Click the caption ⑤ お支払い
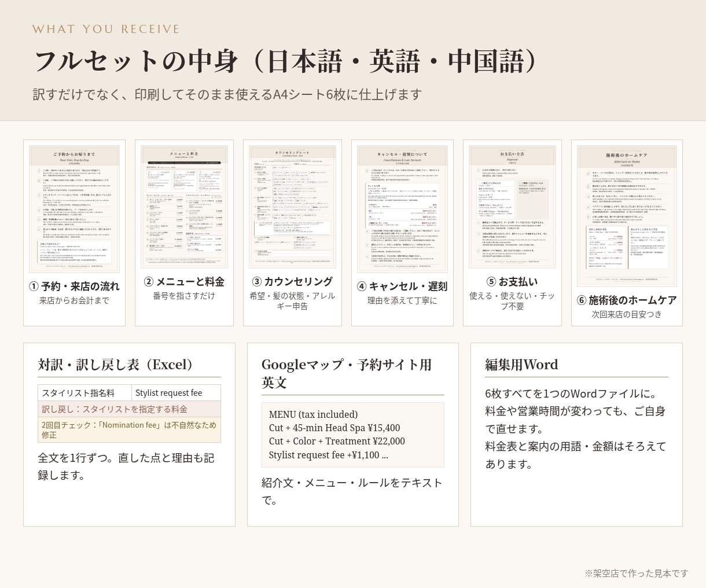 tap(512, 282)
